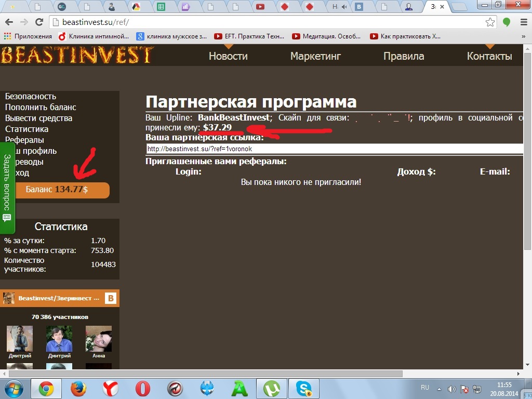Open the green Задать вопрос side tab
This screenshot has height=399, width=532.
pyautogui.click(x=7, y=188)
